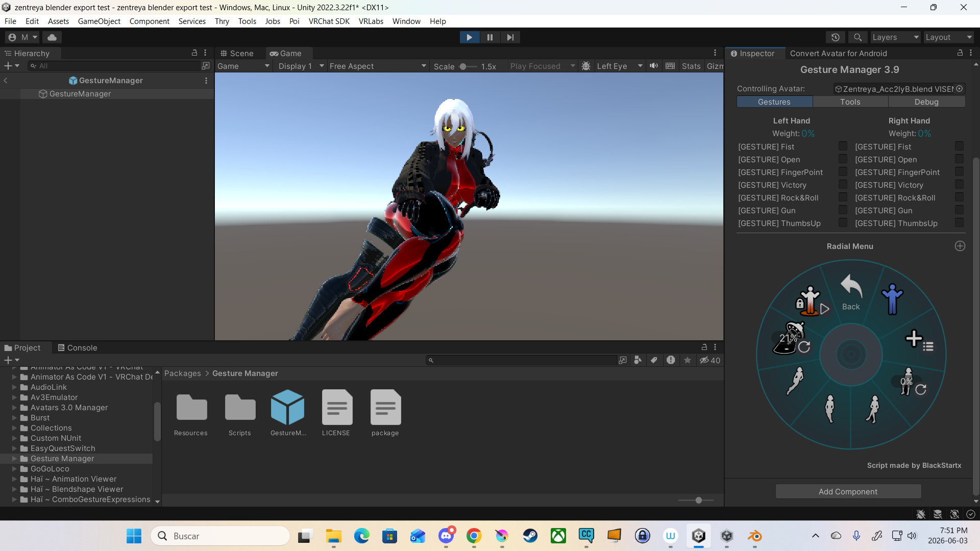Open the Game view type dropdown
This screenshot has height=551, width=980.
(x=243, y=66)
